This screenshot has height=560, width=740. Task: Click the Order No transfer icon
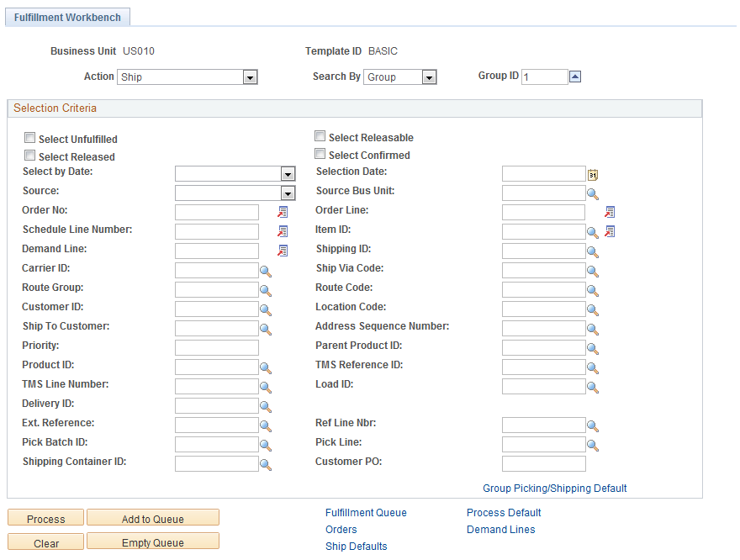(283, 212)
